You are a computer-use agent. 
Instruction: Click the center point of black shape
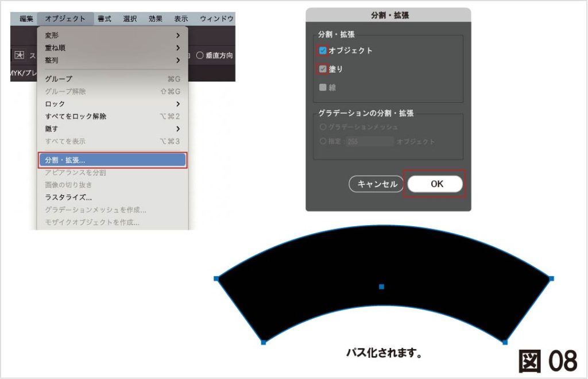(x=381, y=287)
